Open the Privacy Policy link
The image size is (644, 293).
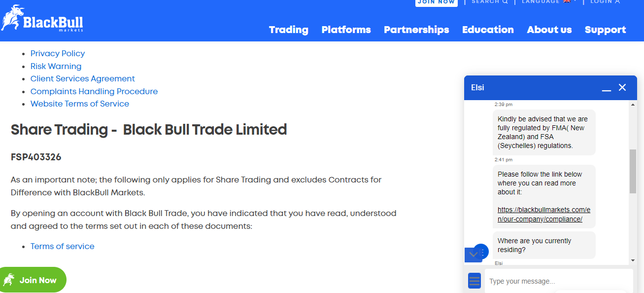(58, 53)
